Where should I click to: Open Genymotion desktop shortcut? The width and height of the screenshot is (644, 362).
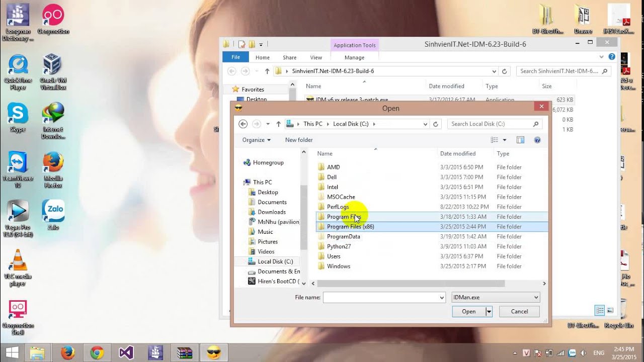pos(53,20)
